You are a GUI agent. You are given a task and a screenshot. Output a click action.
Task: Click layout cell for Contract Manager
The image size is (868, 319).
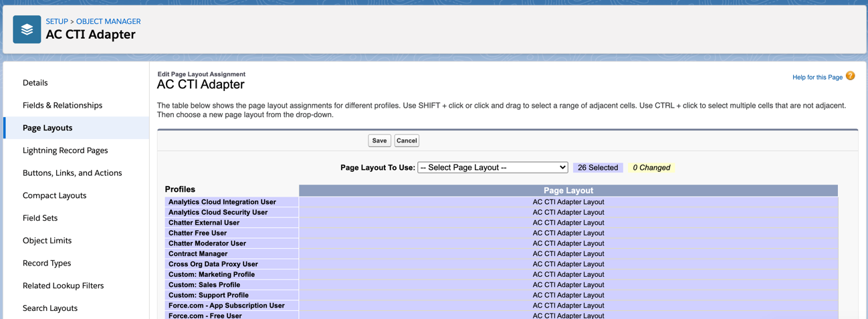click(568, 253)
